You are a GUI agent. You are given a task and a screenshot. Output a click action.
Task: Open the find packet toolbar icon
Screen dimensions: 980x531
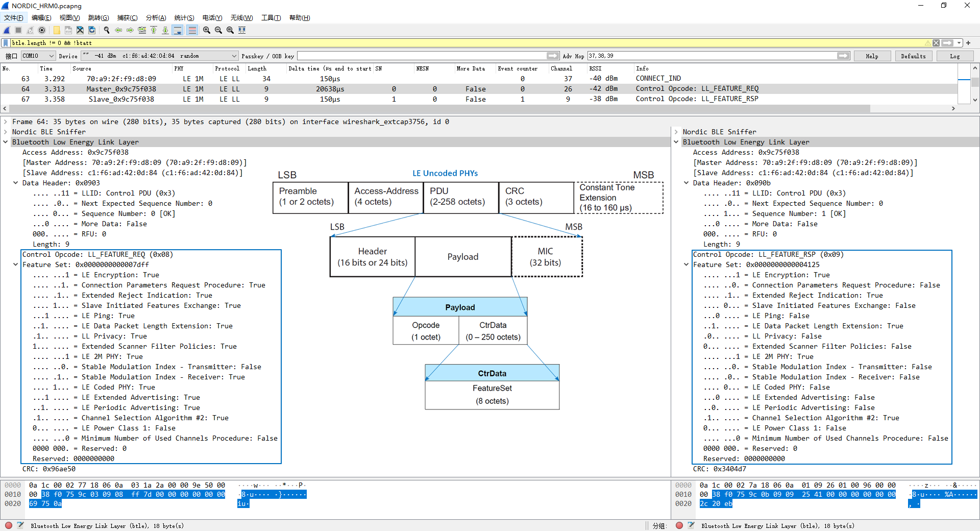[x=107, y=30]
